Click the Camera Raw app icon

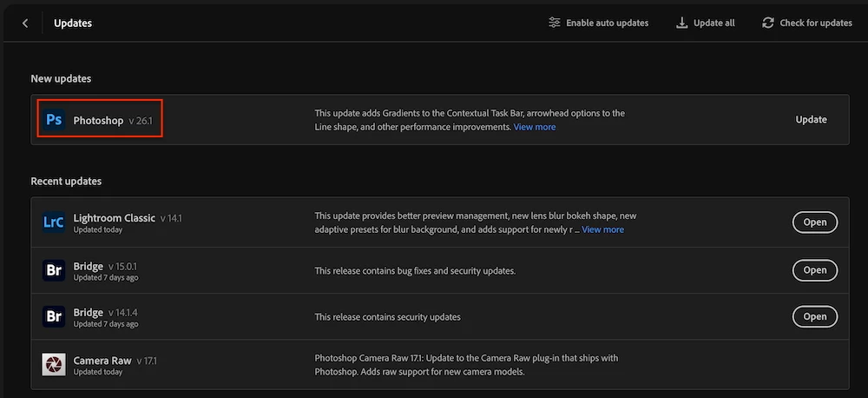(54, 364)
